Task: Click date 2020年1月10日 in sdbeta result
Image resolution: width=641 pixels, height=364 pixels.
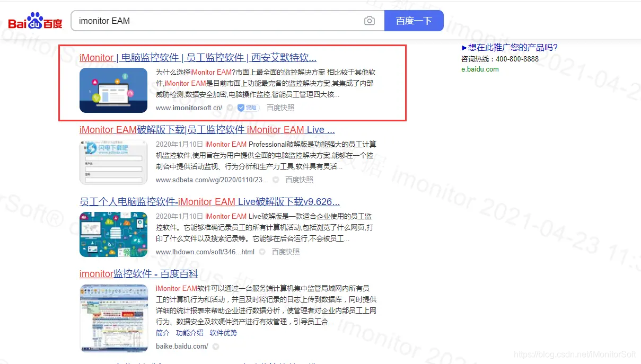Action: (179, 144)
